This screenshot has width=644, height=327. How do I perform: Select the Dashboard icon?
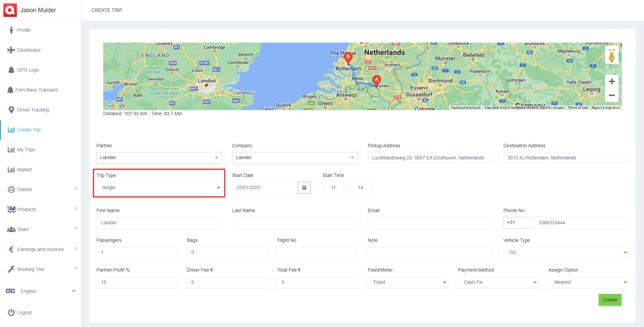pyautogui.click(x=15, y=50)
